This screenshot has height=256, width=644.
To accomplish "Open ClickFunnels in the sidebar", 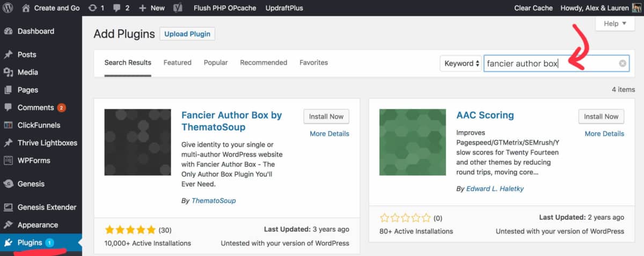I will click(x=39, y=125).
